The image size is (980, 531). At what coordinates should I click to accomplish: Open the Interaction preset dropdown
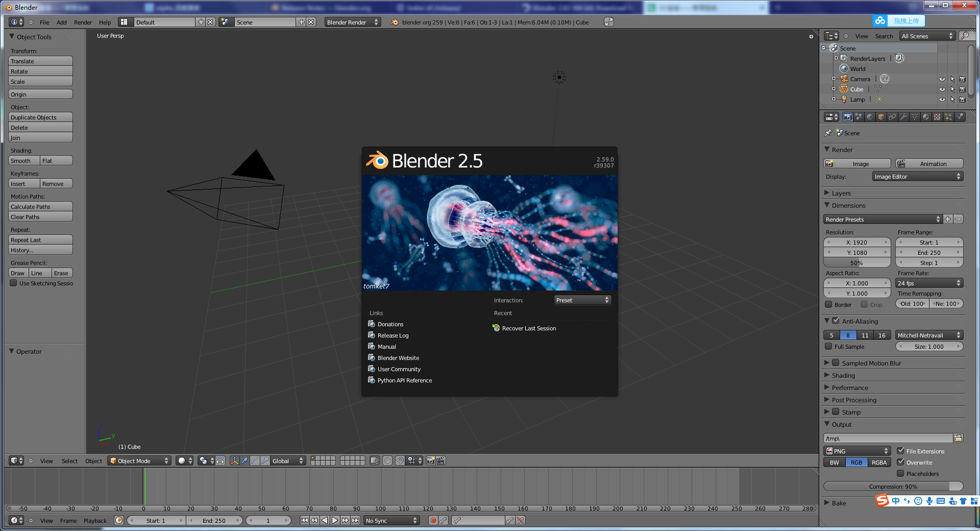(x=582, y=300)
